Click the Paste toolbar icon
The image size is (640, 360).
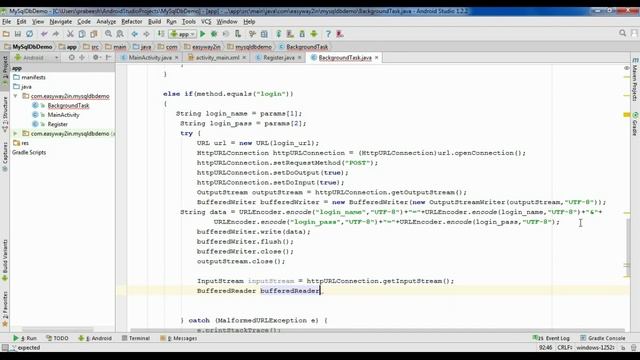[x=93, y=34]
